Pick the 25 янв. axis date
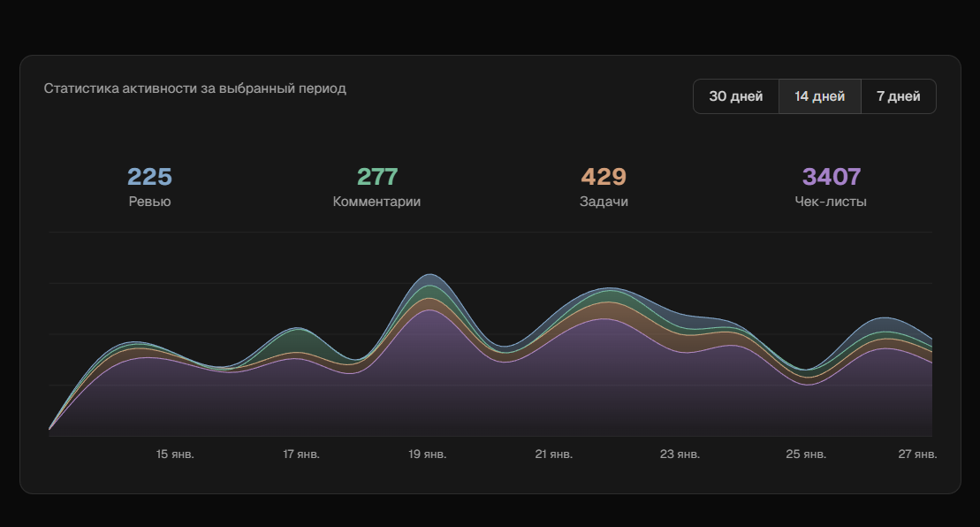 coord(806,454)
